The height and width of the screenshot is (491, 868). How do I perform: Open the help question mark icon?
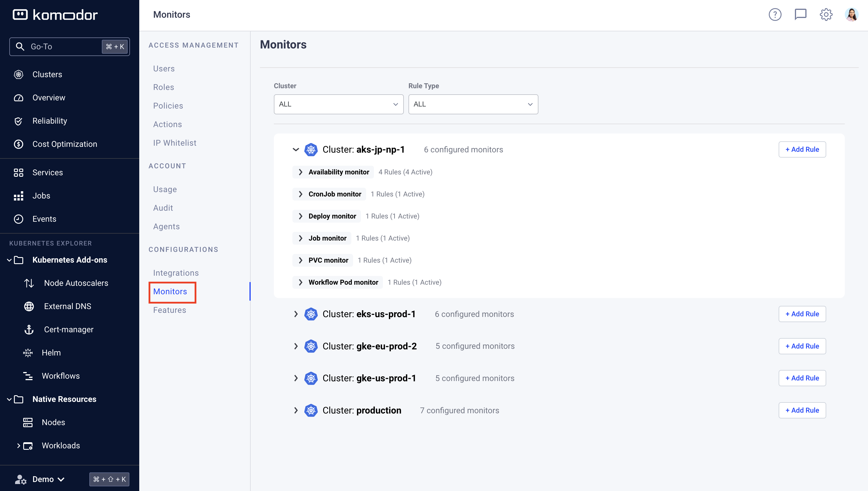coord(775,15)
